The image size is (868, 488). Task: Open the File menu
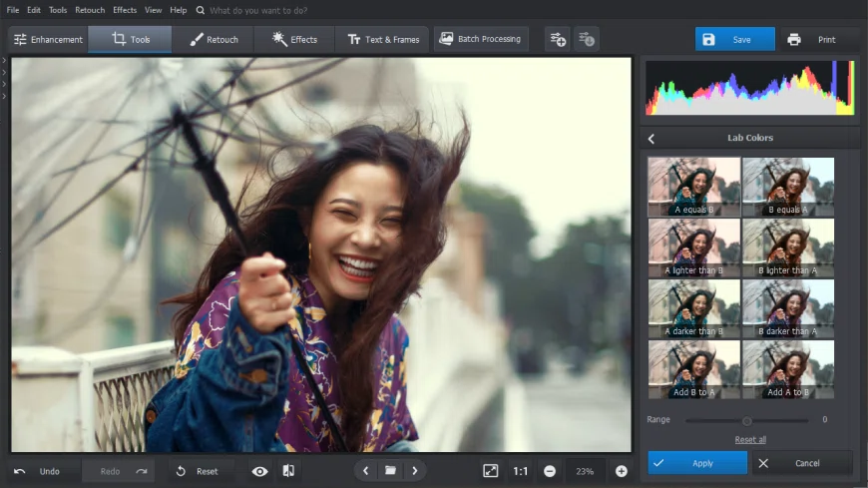pos(13,10)
